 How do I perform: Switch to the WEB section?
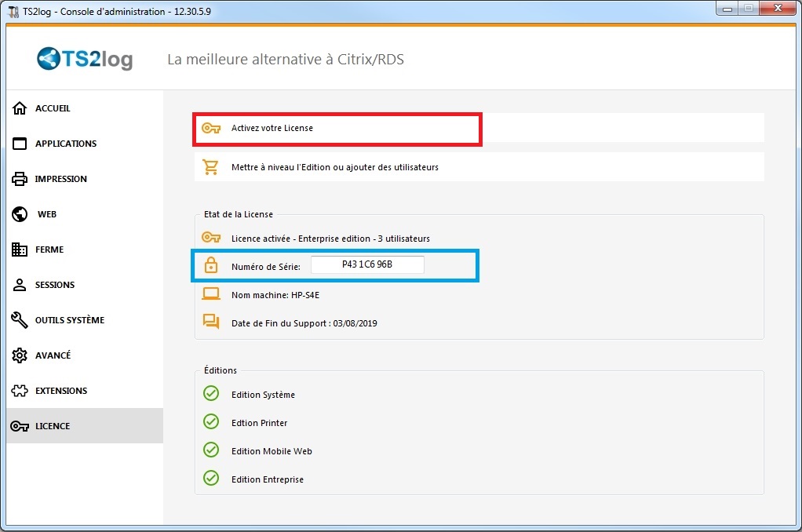click(85, 214)
